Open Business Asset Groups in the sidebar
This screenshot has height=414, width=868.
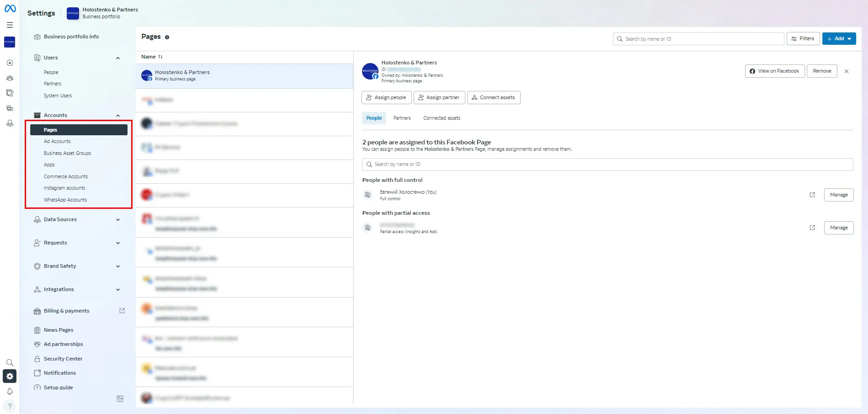point(67,153)
